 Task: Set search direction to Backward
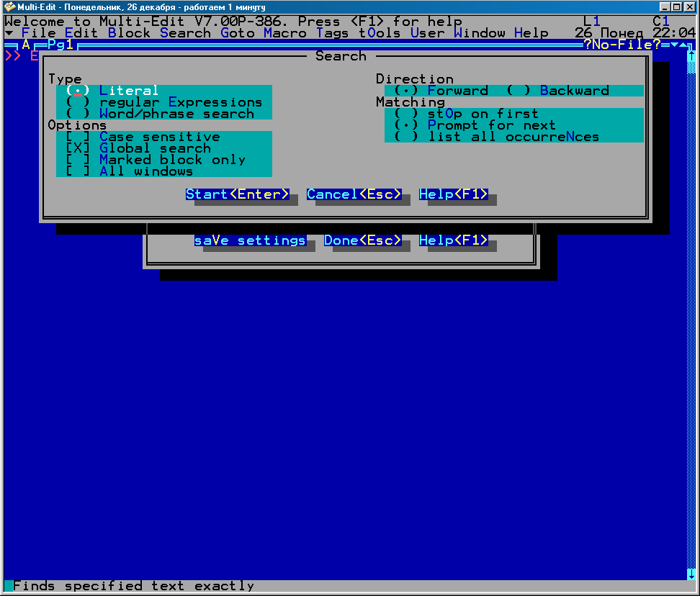pyautogui.click(x=558, y=91)
